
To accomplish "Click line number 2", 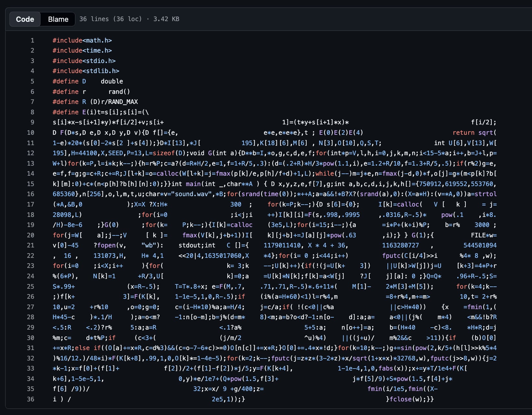I will [x=32, y=50].
